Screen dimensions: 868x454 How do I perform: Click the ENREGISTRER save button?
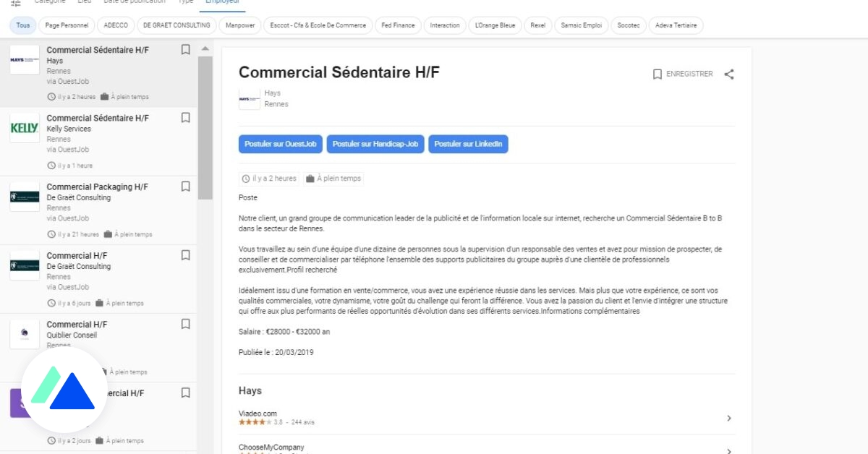pos(682,74)
